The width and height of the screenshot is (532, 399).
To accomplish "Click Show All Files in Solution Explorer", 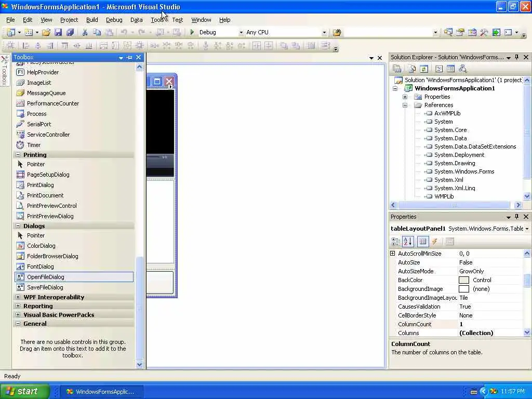I will (412, 69).
